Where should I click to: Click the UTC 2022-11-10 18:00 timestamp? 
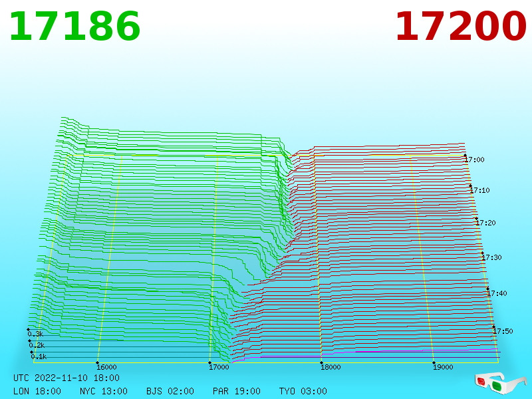point(66,378)
